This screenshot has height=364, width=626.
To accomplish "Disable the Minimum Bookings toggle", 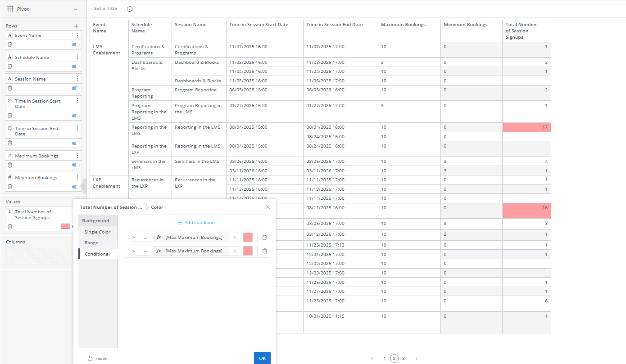I will point(75,187).
